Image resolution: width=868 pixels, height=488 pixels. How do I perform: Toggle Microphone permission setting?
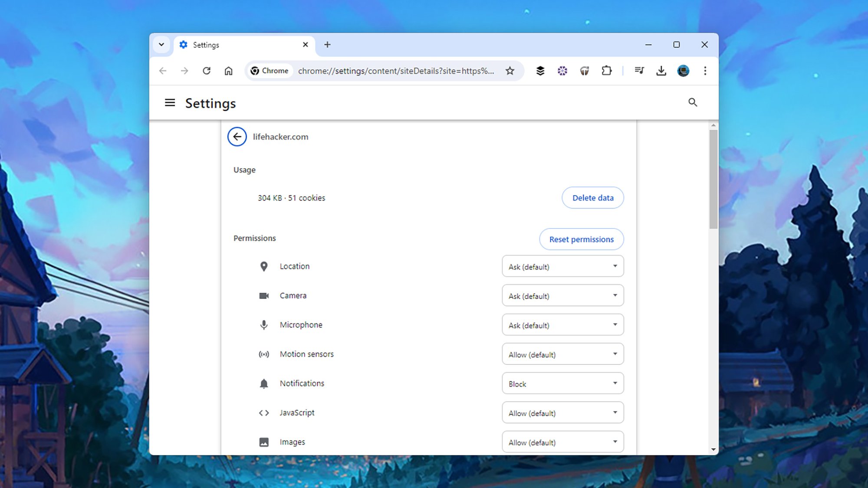562,324
